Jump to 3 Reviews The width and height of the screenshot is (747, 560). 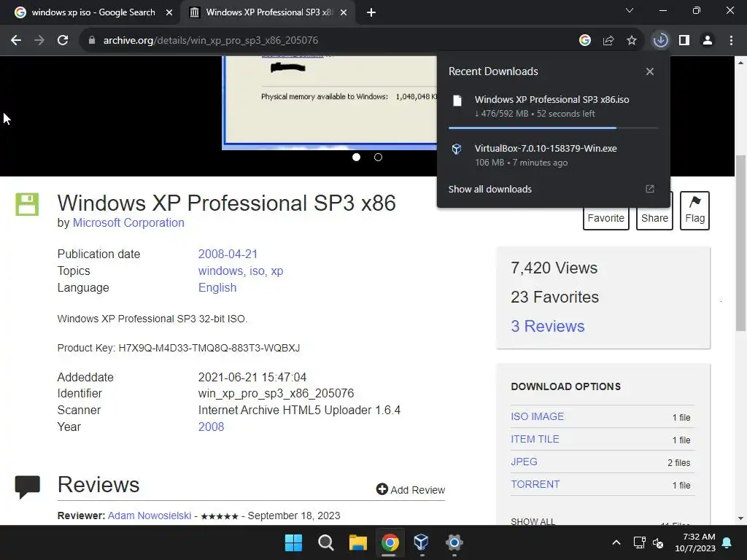(547, 326)
